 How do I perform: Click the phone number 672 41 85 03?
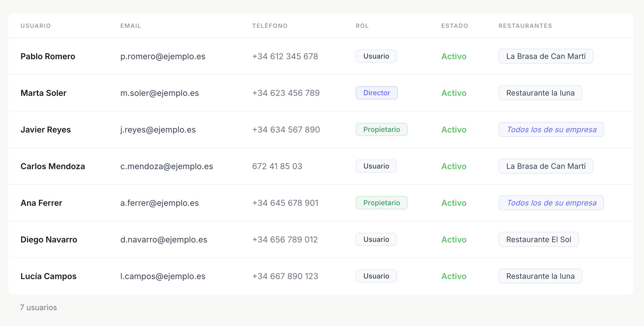pos(277,166)
